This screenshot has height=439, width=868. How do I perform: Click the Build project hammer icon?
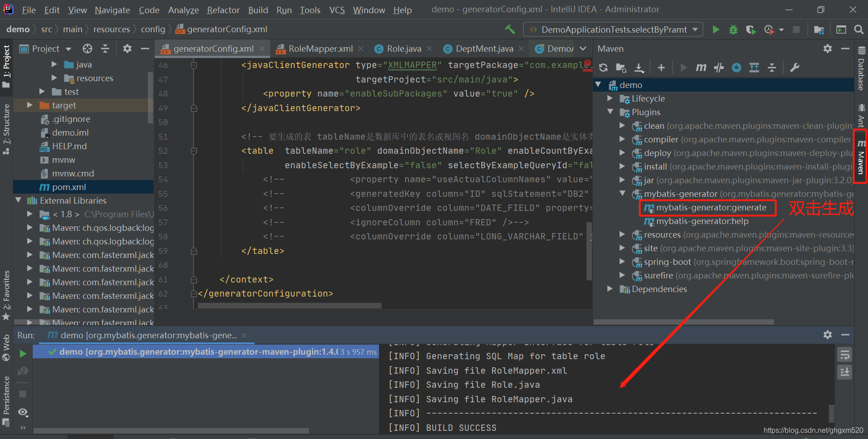(x=510, y=29)
